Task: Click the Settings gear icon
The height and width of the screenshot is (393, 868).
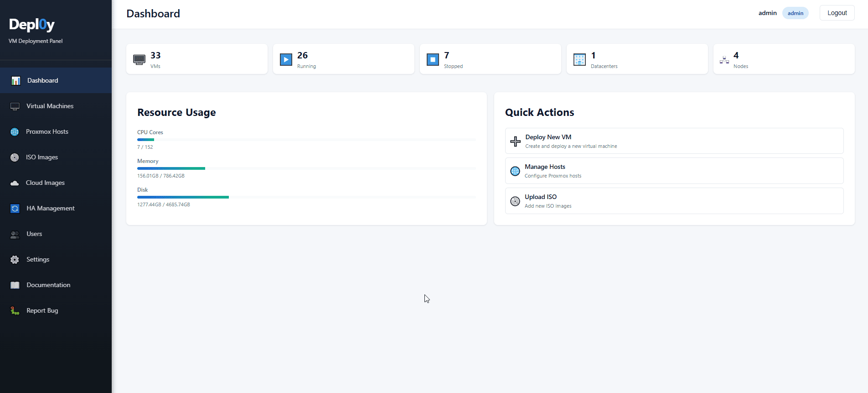Action: pos(15,260)
